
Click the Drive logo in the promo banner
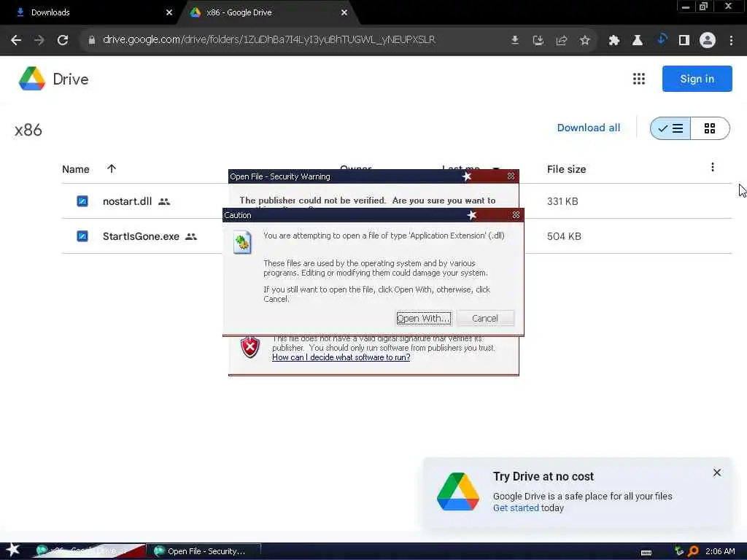click(458, 491)
